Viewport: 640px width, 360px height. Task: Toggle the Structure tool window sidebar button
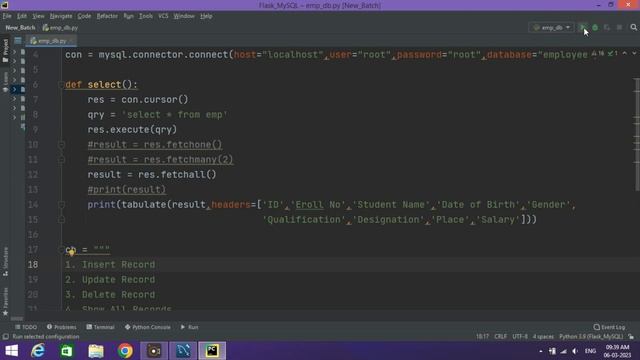(x=5, y=262)
